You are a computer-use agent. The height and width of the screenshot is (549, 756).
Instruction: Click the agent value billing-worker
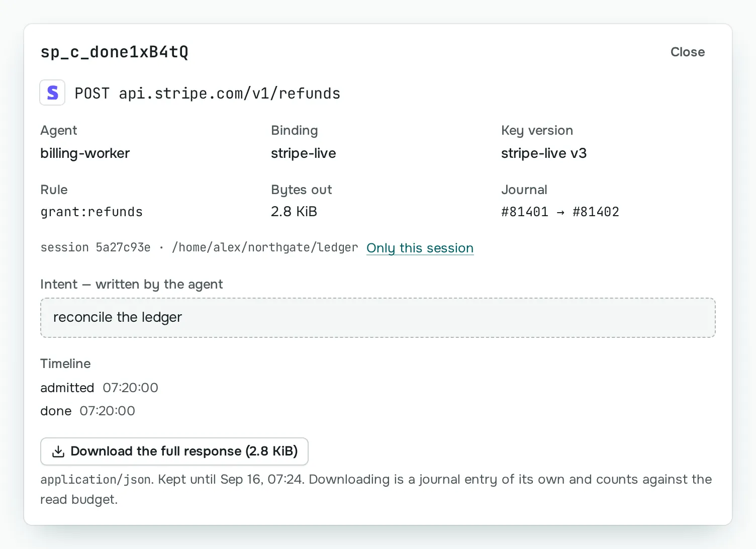point(85,153)
